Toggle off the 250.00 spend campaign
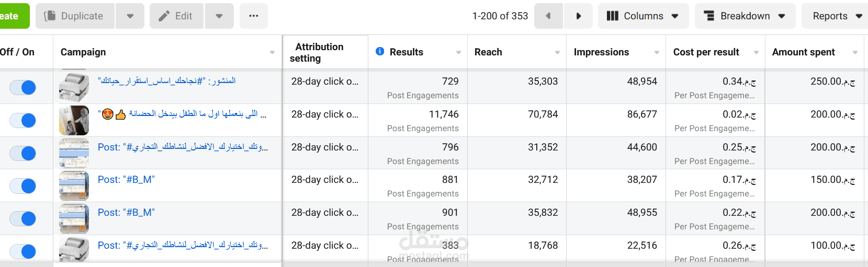Screen dimensions: 868x267 (x=23, y=88)
